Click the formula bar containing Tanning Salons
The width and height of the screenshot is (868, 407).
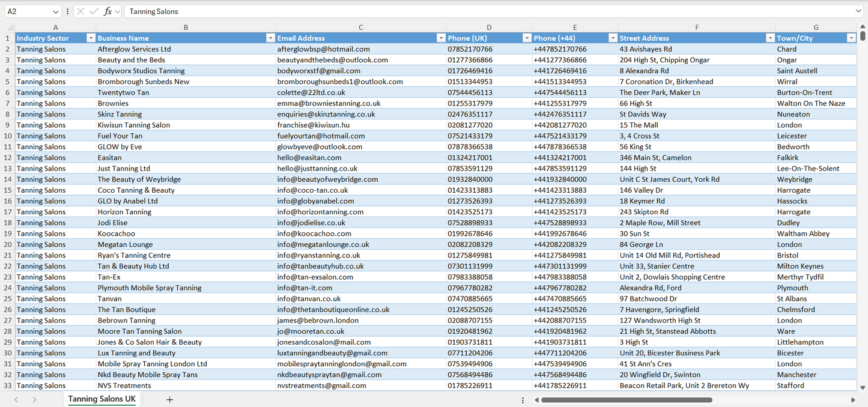click(490, 11)
